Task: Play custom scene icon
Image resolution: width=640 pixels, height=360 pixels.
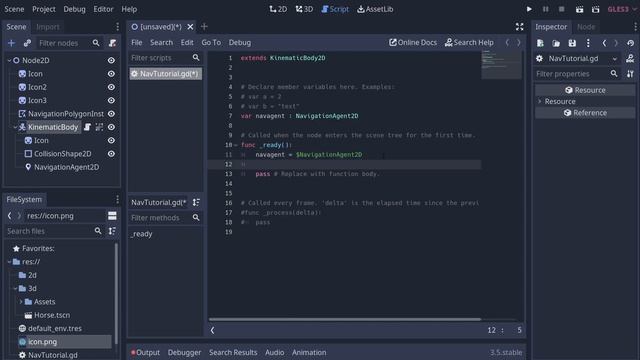Action: point(596,9)
